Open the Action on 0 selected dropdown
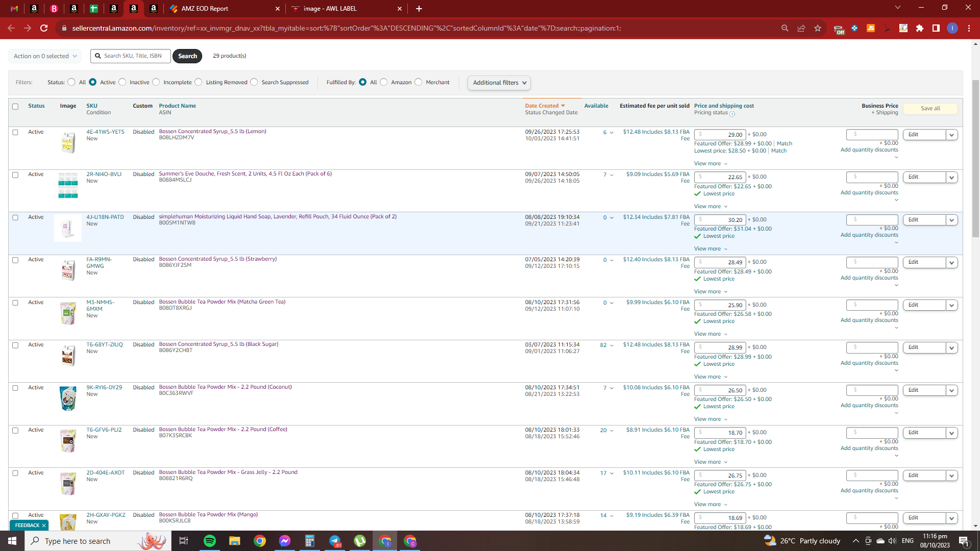The image size is (980, 551). point(45,56)
